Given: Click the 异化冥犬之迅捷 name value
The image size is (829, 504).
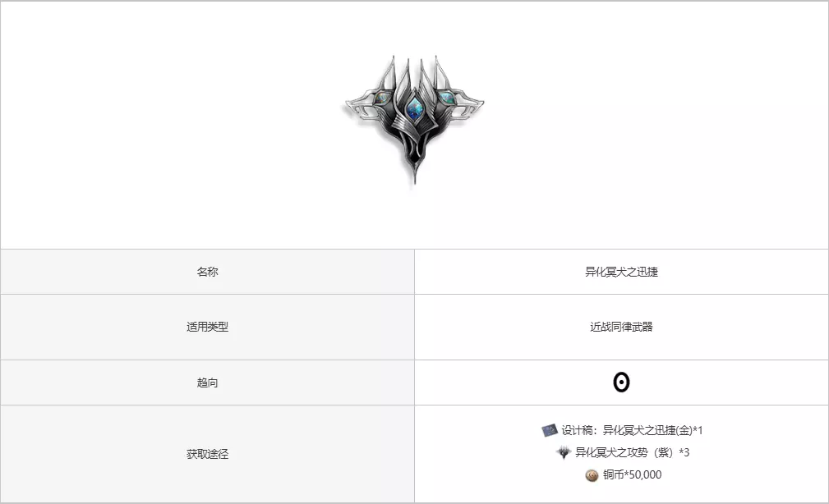Looking at the screenshot, I should pyautogui.click(x=621, y=272).
